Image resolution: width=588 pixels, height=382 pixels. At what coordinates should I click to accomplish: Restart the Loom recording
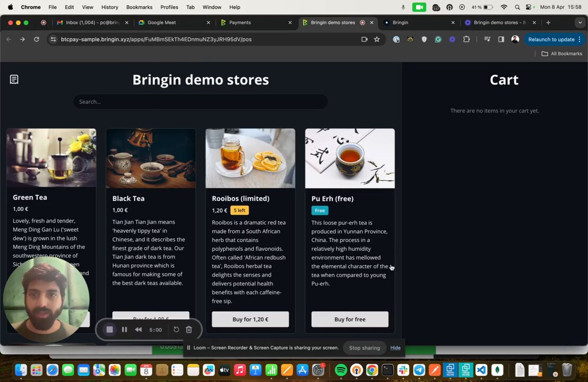click(176, 329)
